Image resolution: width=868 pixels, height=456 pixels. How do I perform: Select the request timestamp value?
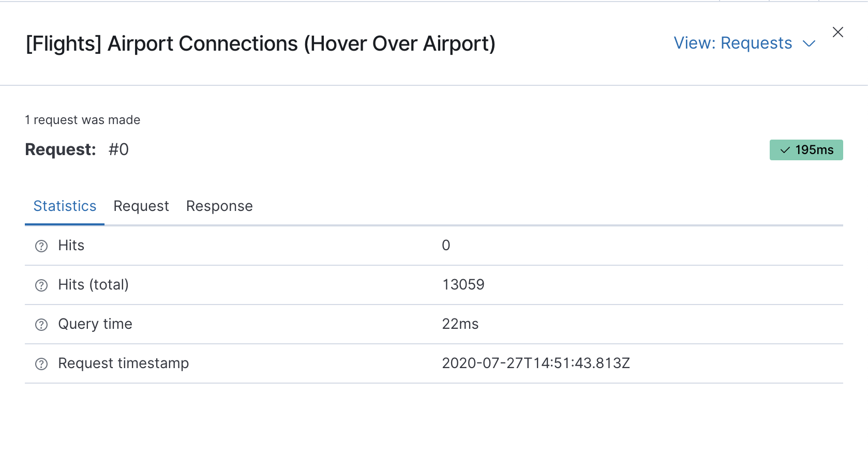(x=535, y=363)
